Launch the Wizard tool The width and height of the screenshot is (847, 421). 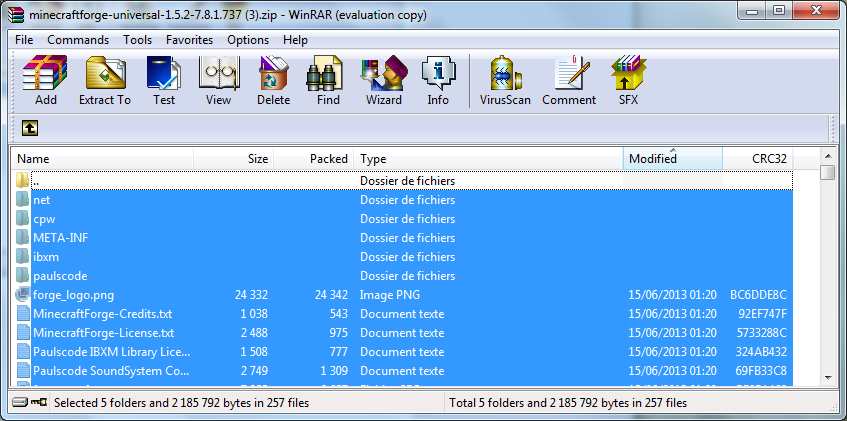(x=384, y=81)
